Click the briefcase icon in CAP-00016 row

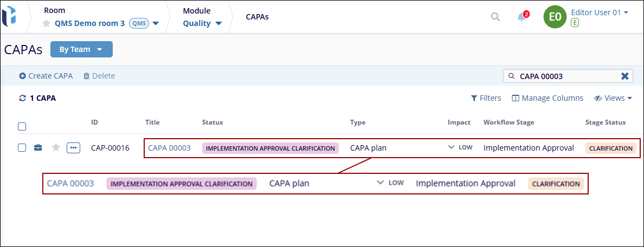click(x=38, y=148)
